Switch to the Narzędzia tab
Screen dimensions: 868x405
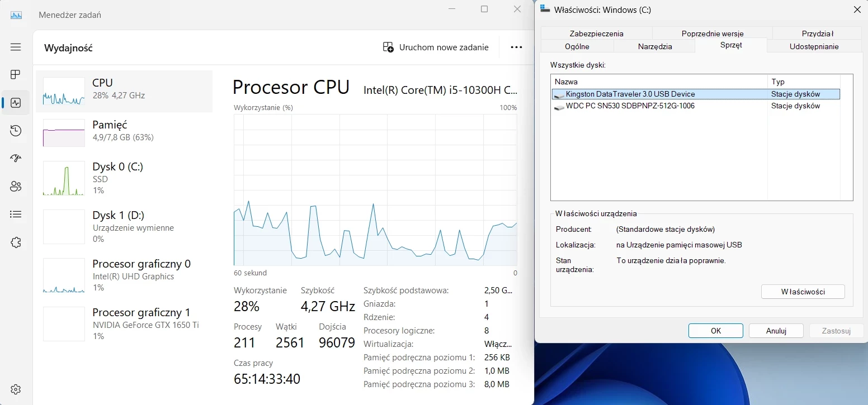[x=655, y=46]
